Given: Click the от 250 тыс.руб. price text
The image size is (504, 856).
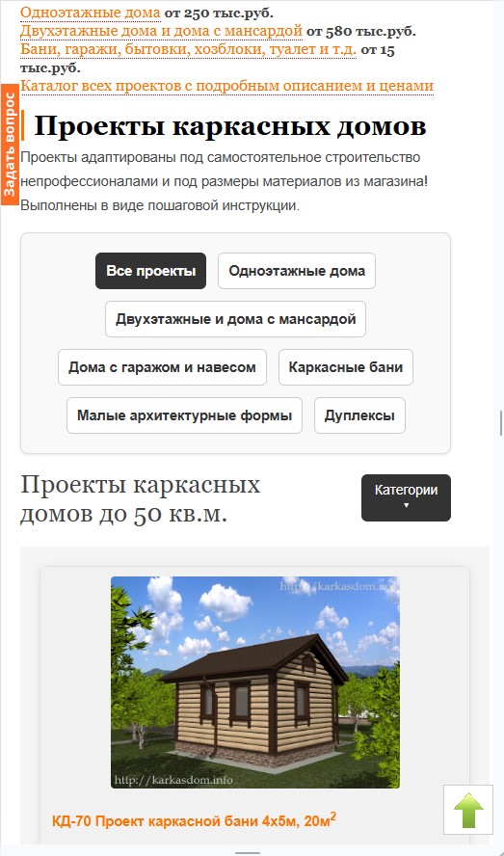Looking at the screenshot, I should tap(219, 13).
